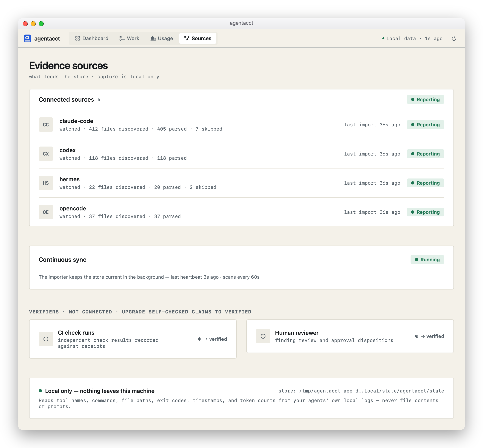Click the hermes Reporting status badge
The image size is (483, 448).
pyautogui.click(x=425, y=183)
